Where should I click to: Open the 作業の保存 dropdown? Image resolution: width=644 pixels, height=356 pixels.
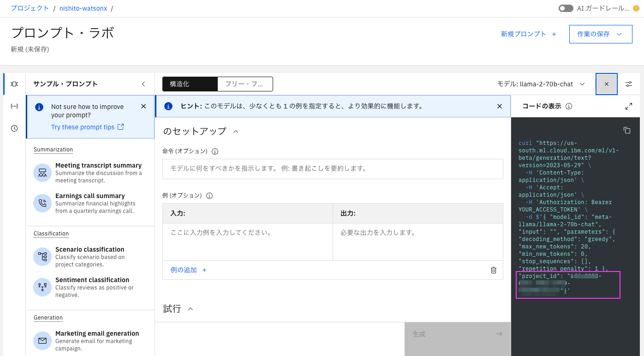tap(601, 34)
